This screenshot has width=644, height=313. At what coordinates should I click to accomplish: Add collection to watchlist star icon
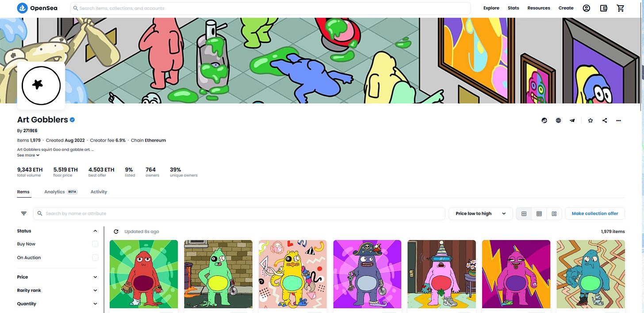590,120
